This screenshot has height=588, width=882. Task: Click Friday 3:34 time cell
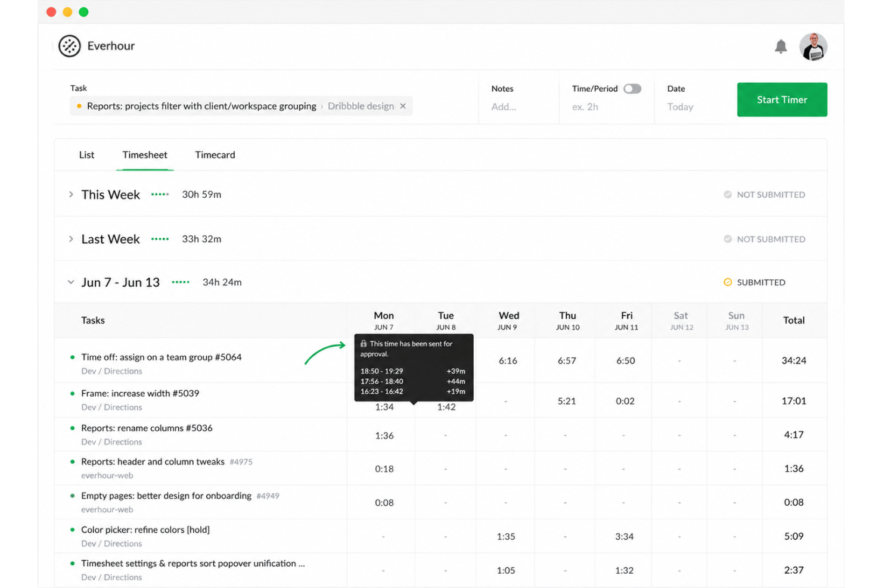point(625,537)
